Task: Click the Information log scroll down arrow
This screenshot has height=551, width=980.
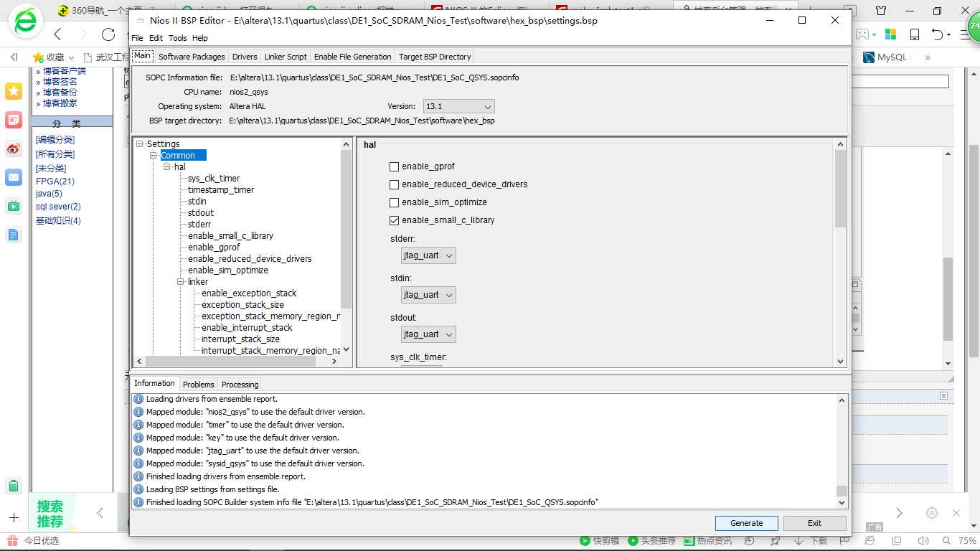Action: click(x=842, y=503)
